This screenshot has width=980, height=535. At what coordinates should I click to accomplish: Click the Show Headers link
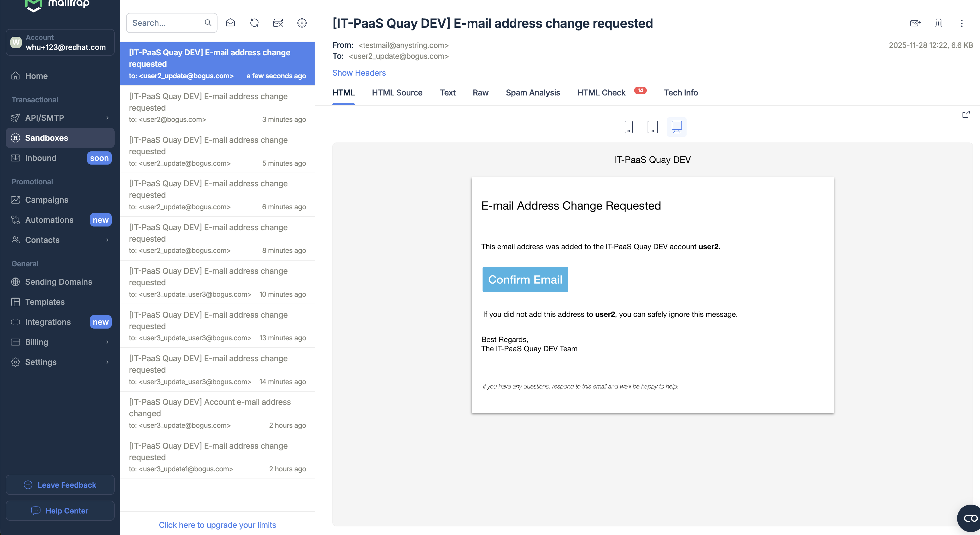pyautogui.click(x=359, y=73)
